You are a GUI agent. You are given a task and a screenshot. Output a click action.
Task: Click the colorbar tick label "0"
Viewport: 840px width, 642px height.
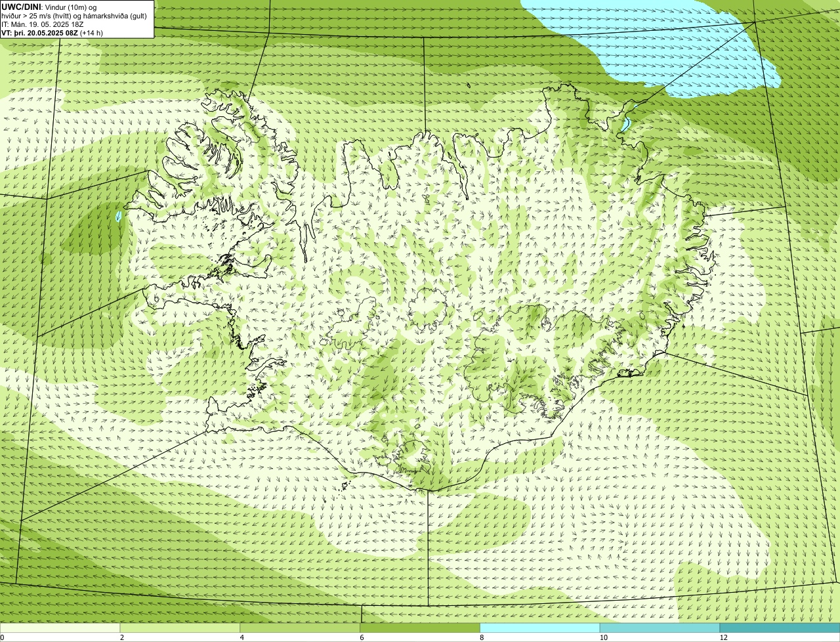(x=2, y=637)
